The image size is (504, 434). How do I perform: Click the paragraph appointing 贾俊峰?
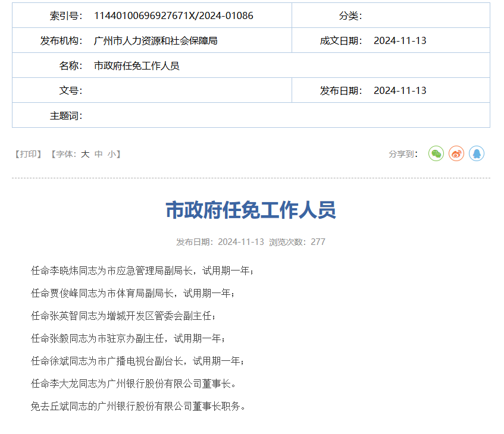point(133,293)
